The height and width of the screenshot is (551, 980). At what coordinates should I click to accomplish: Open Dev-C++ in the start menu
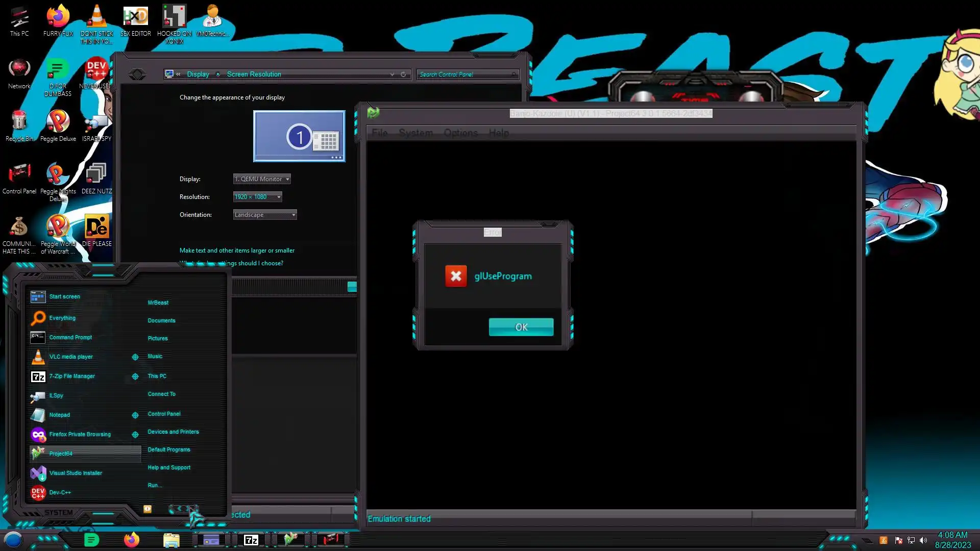(x=60, y=492)
